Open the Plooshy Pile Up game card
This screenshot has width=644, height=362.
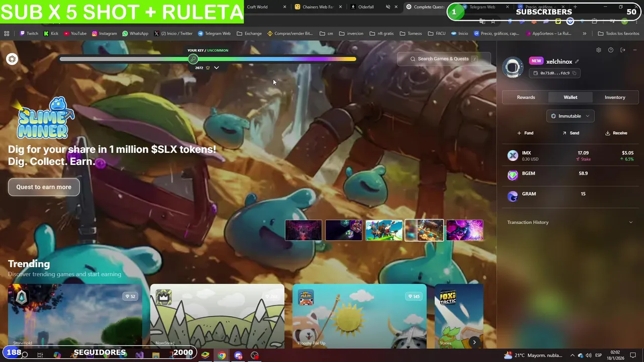(x=360, y=316)
